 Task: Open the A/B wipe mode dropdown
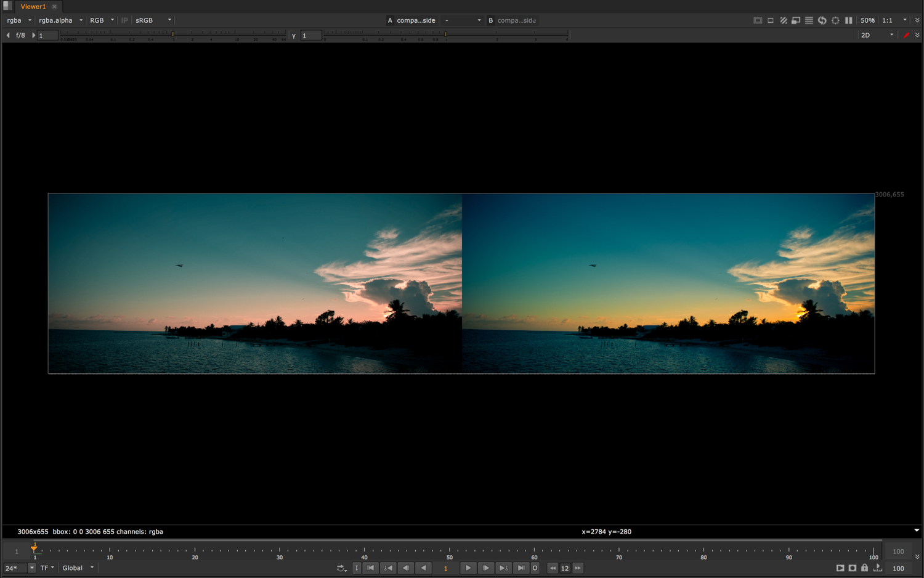point(462,20)
